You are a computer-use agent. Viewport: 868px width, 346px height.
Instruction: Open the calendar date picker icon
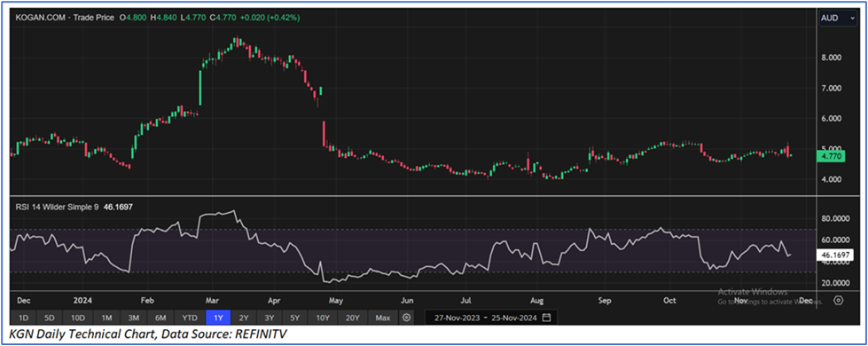[x=547, y=318]
